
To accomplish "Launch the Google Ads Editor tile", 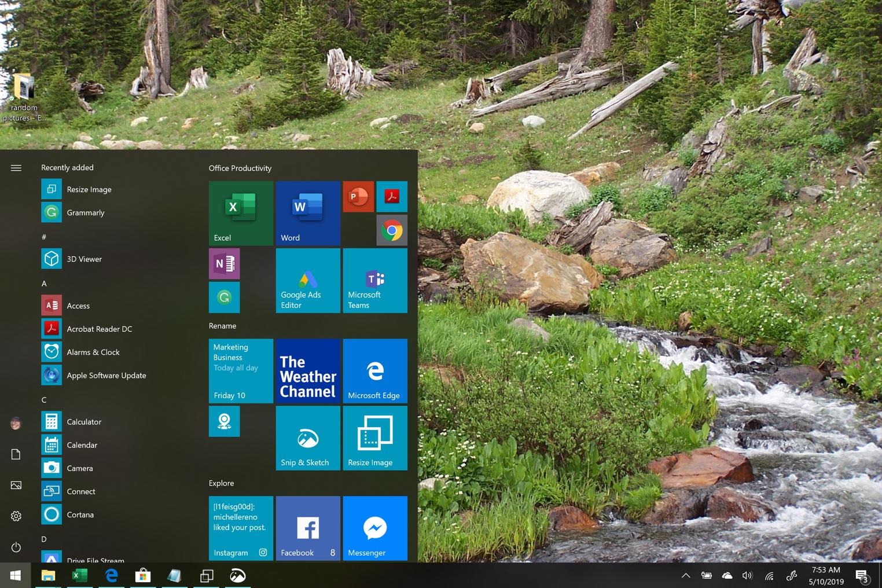I will (308, 281).
